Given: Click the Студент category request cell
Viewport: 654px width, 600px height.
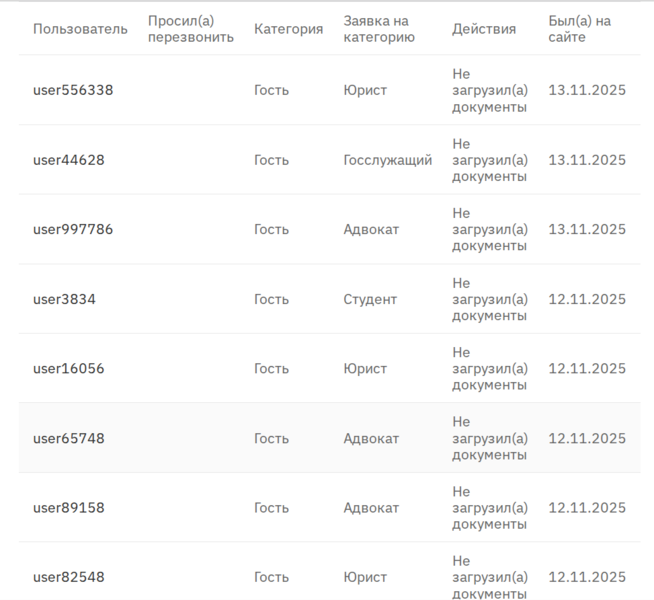Looking at the screenshot, I should 370,299.
